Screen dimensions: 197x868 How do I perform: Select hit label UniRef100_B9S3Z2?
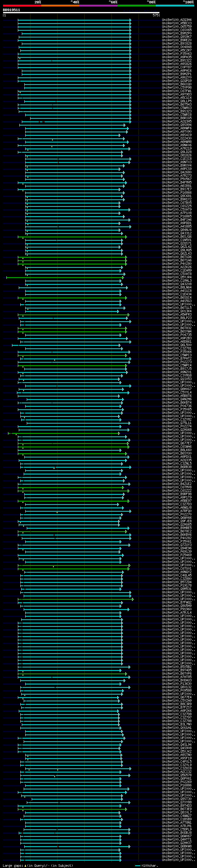[x=177, y=61]
